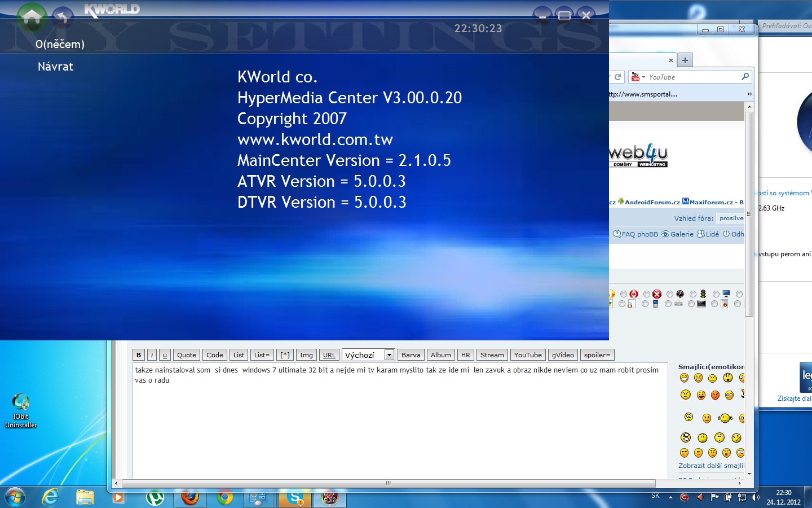Screen dimensions: 812x508
Task: Close the current Firefox tab
Action: point(670,60)
